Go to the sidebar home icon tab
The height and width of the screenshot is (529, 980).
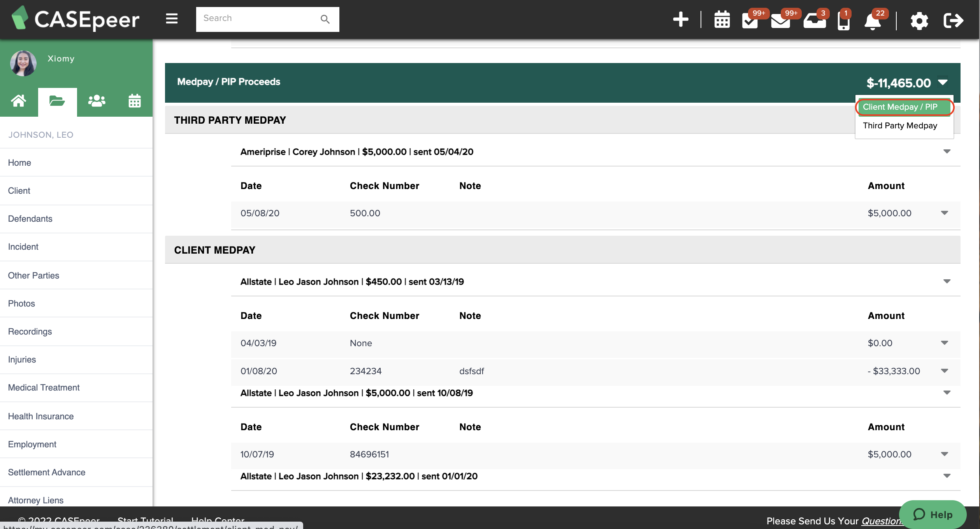tap(19, 101)
